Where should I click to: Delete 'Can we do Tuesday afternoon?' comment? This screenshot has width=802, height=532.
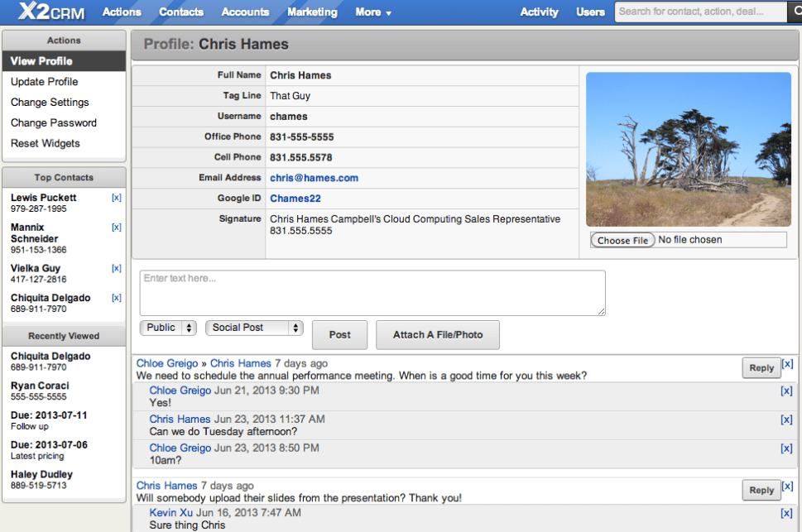pyautogui.click(x=786, y=420)
